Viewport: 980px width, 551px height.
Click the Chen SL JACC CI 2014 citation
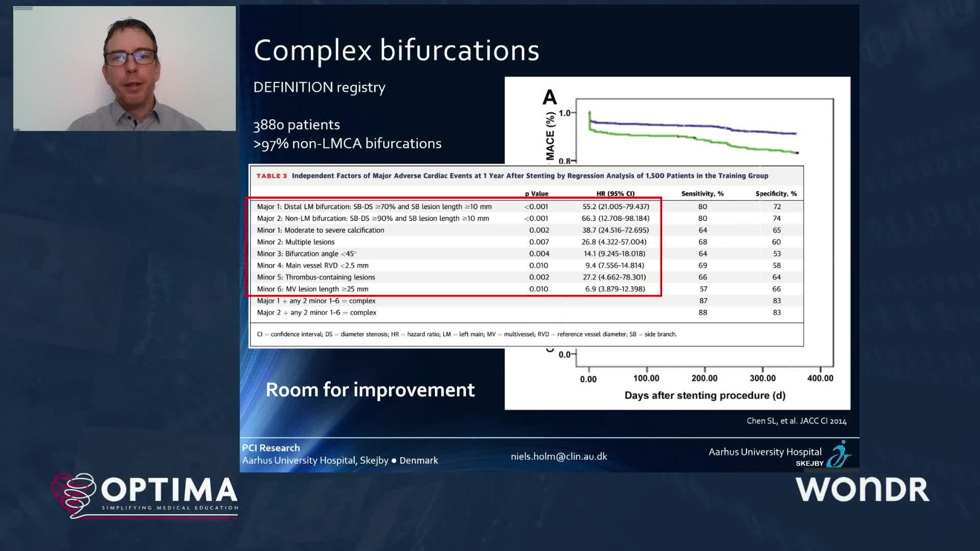[x=796, y=421]
